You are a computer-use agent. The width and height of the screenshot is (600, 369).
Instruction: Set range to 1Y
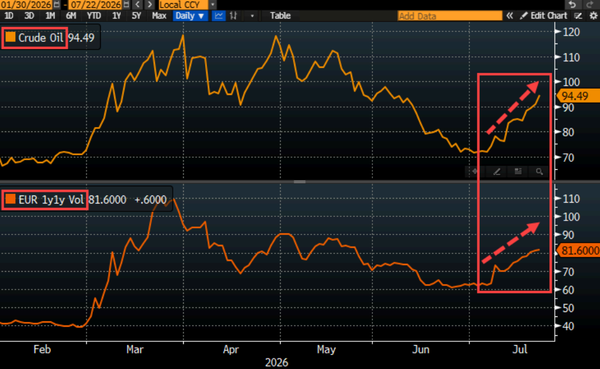point(116,16)
